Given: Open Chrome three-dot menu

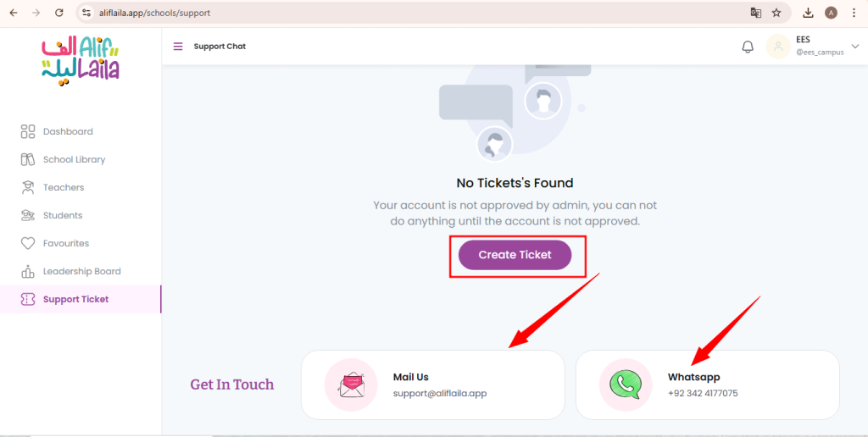Looking at the screenshot, I should (x=854, y=13).
